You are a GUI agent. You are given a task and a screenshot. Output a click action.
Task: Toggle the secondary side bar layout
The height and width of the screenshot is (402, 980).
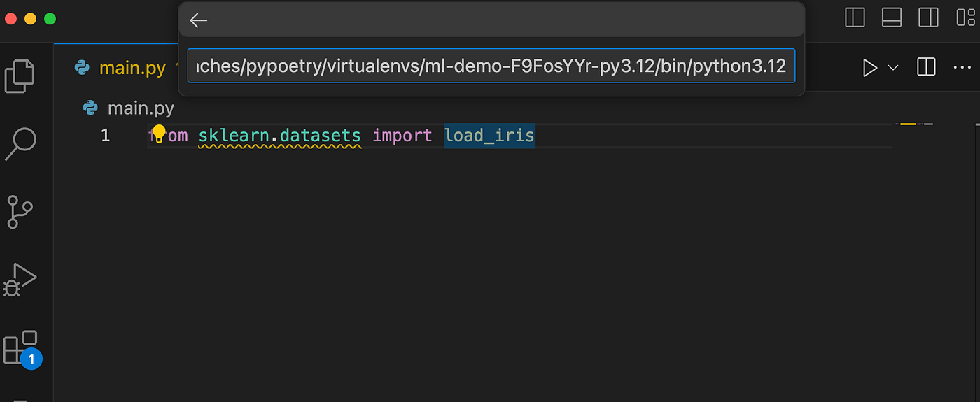(x=928, y=17)
